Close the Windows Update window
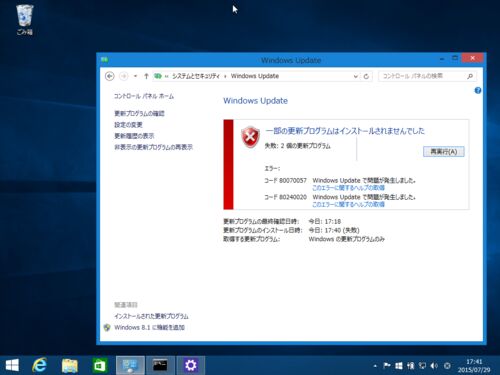The image size is (500, 375). (472, 58)
